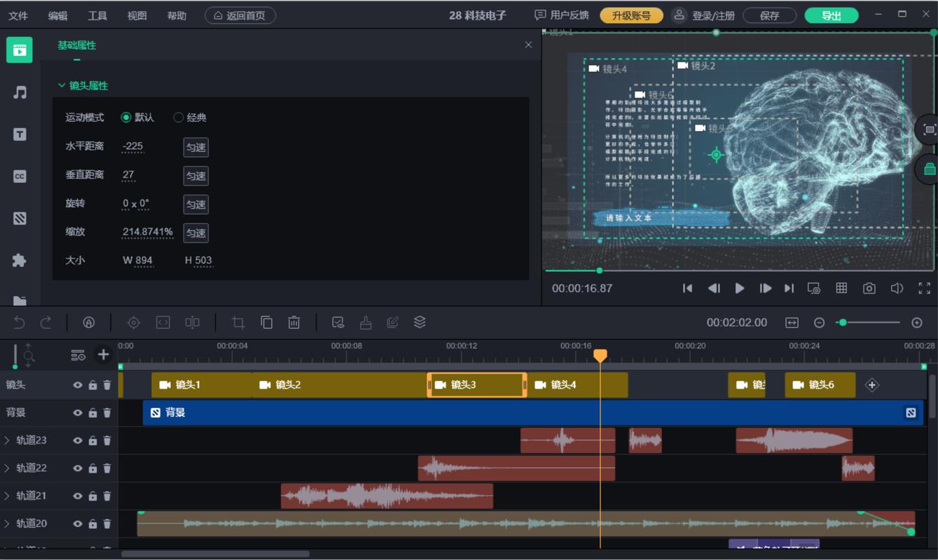Click the undo arrow in timeline toolbar

(x=19, y=322)
